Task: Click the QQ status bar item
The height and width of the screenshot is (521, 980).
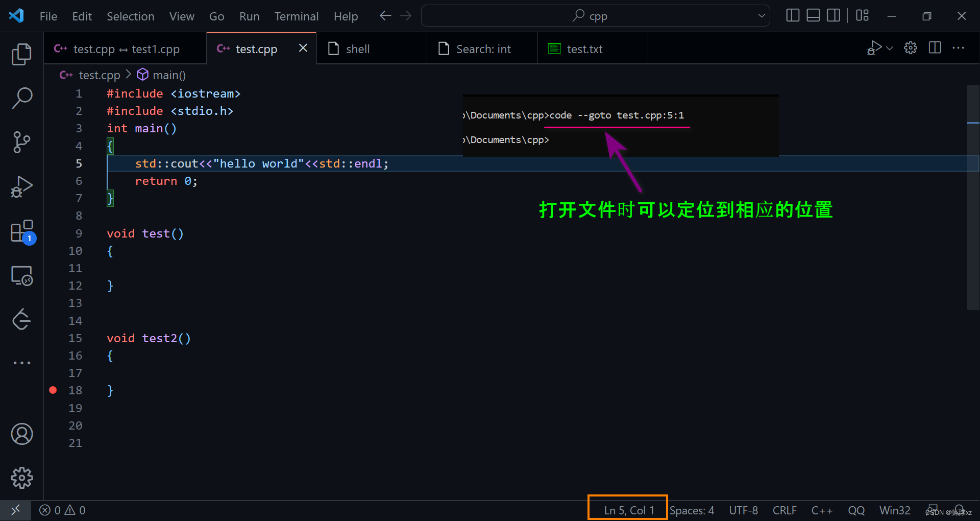Action: point(856,510)
